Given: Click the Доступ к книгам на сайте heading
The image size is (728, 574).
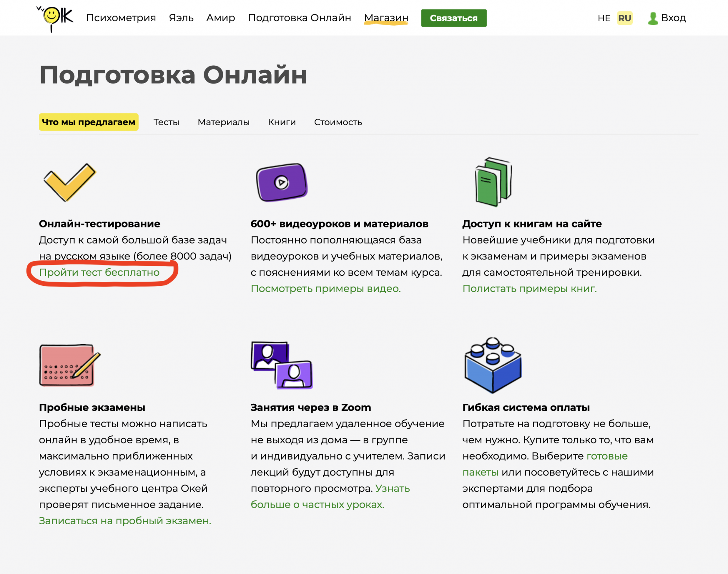Looking at the screenshot, I should 532,224.
